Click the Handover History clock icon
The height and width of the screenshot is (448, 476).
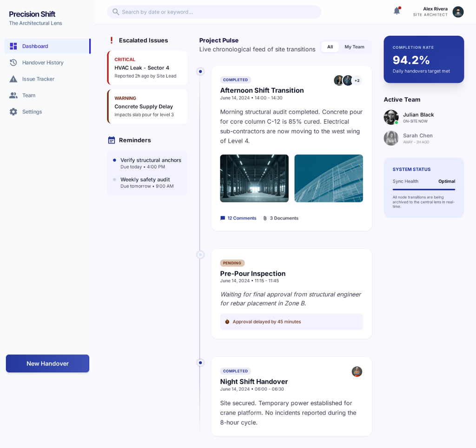tap(13, 62)
